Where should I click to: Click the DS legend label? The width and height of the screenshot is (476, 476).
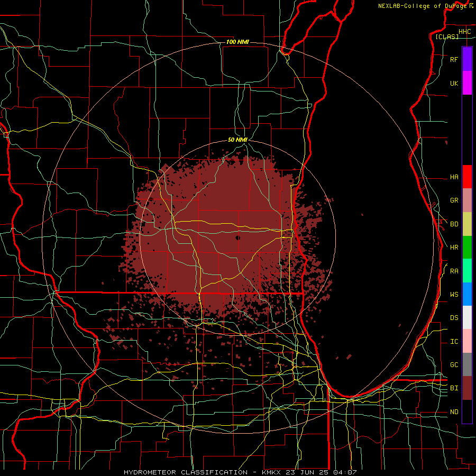click(x=454, y=318)
